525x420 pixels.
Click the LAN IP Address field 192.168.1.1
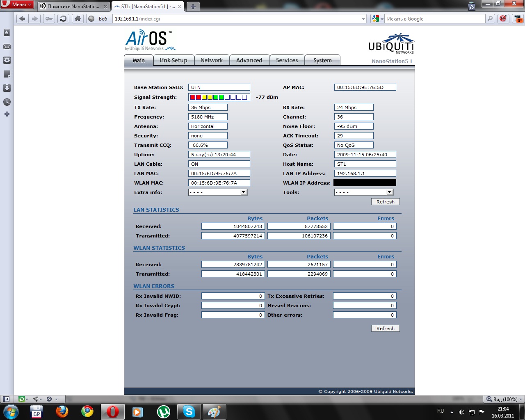(x=365, y=173)
